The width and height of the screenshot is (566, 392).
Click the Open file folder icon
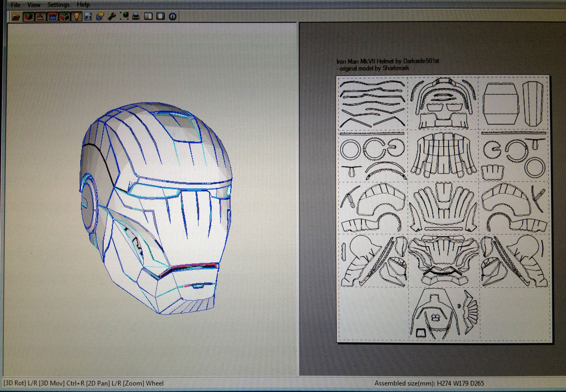(16, 17)
